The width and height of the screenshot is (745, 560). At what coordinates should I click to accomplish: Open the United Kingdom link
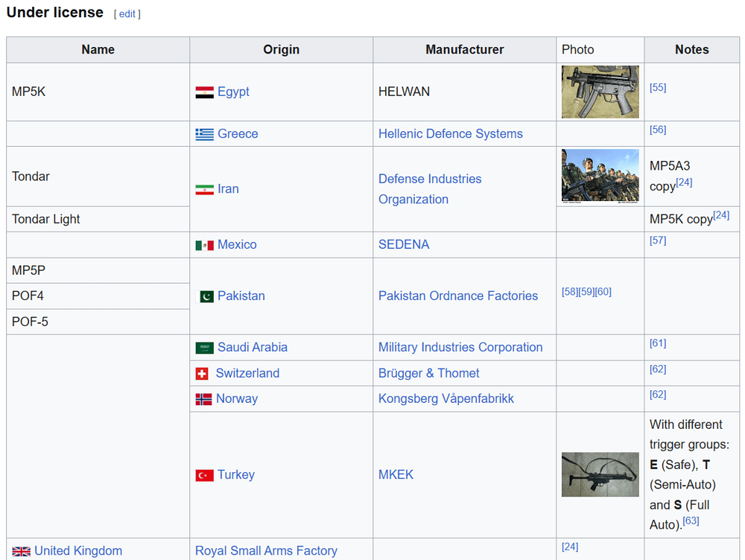tap(78, 550)
